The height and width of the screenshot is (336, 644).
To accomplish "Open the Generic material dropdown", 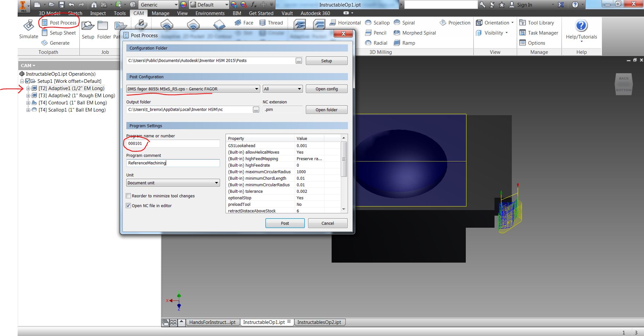I will pos(159,5).
